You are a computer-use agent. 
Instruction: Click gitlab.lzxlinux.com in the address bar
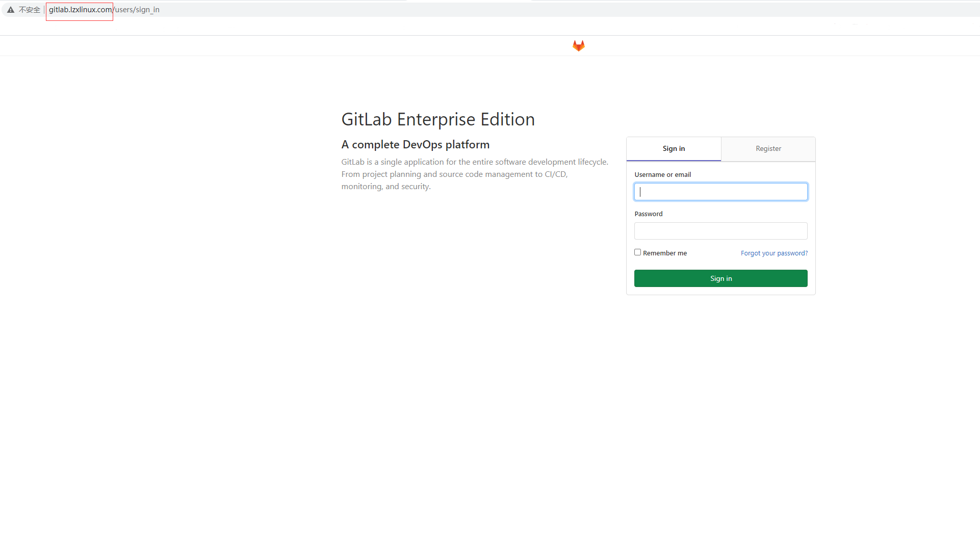pos(80,10)
